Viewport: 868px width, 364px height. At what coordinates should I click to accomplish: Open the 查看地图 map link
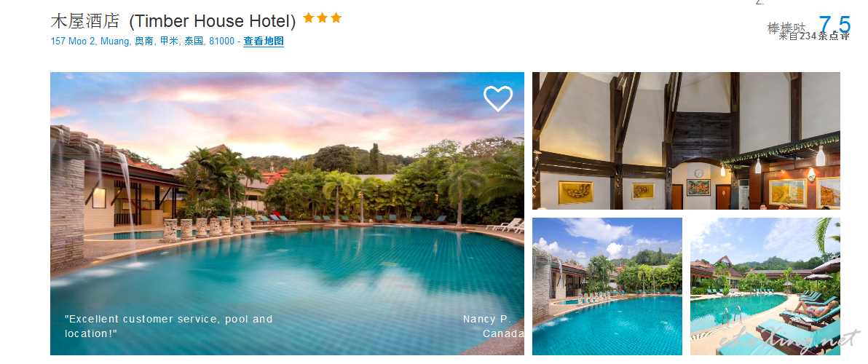pyautogui.click(x=264, y=41)
